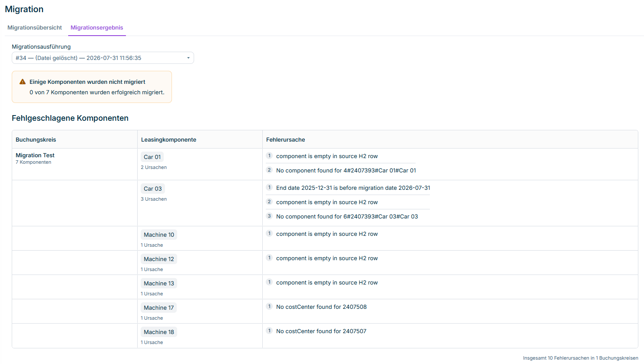This screenshot has height=364, width=644.
Task: Click 'No costCenter found for 2407508'
Action: click(321, 307)
